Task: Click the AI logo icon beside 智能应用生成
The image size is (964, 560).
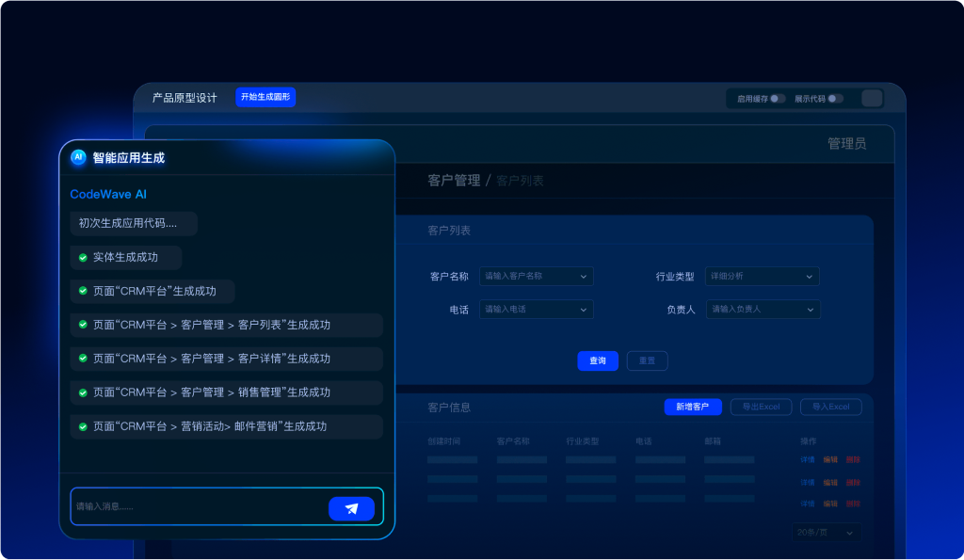Action: pyautogui.click(x=78, y=157)
